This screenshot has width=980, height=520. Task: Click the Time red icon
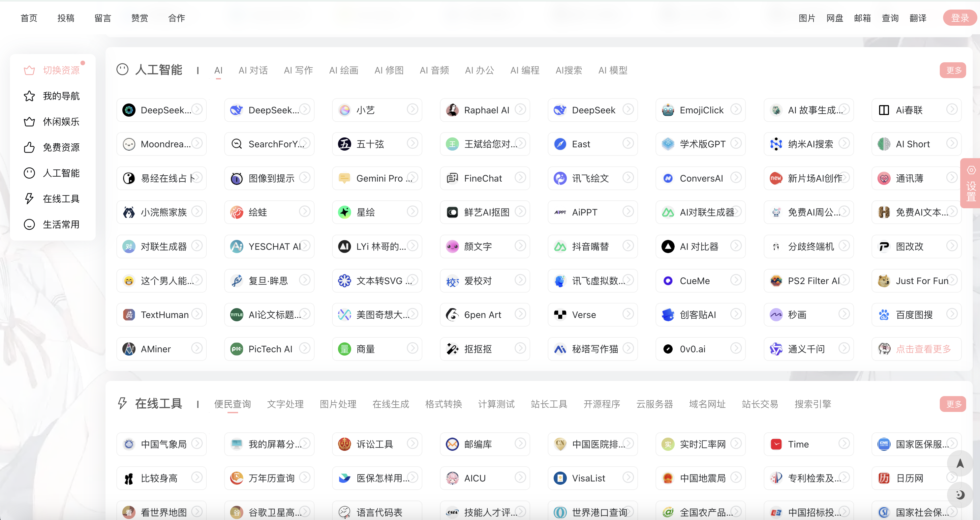coord(776,444)
